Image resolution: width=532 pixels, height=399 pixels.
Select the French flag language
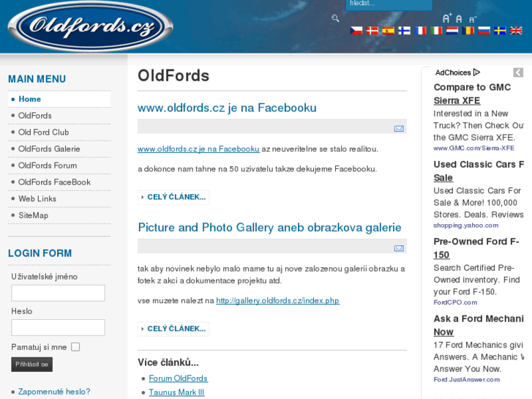coord(420,31)
